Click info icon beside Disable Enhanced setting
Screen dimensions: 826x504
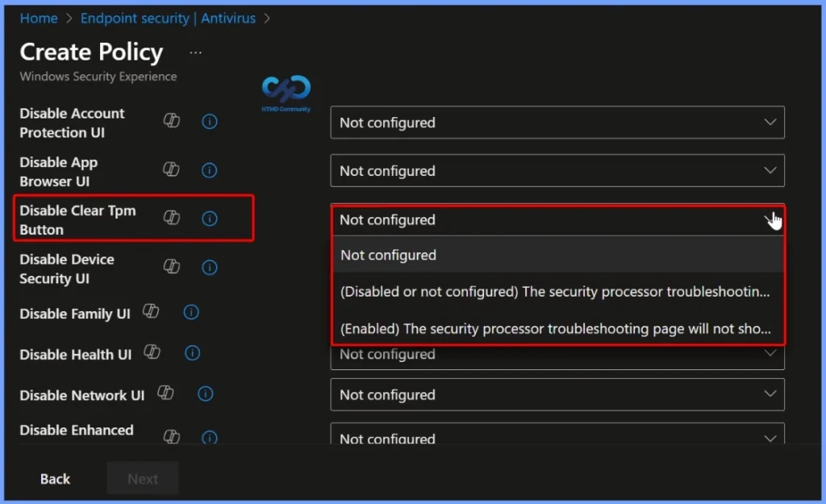pyautogui.click(x=210, y=437)
